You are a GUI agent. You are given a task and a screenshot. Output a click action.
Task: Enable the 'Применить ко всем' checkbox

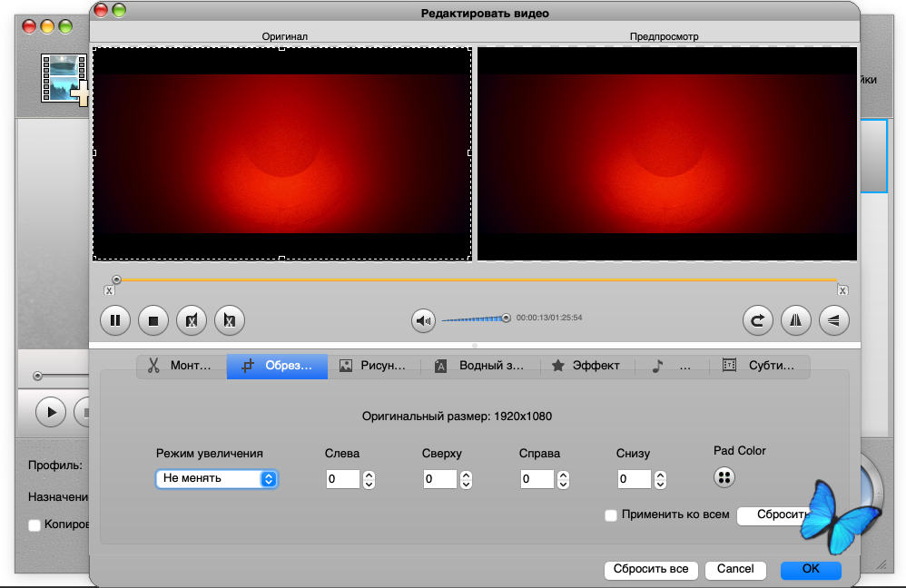611,515
